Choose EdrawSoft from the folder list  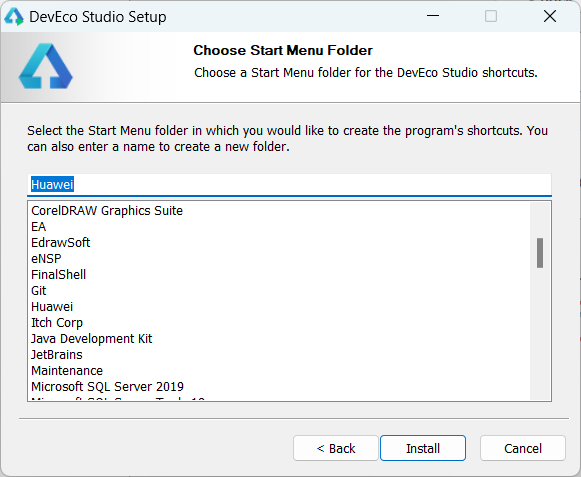(x=60, y=242)
